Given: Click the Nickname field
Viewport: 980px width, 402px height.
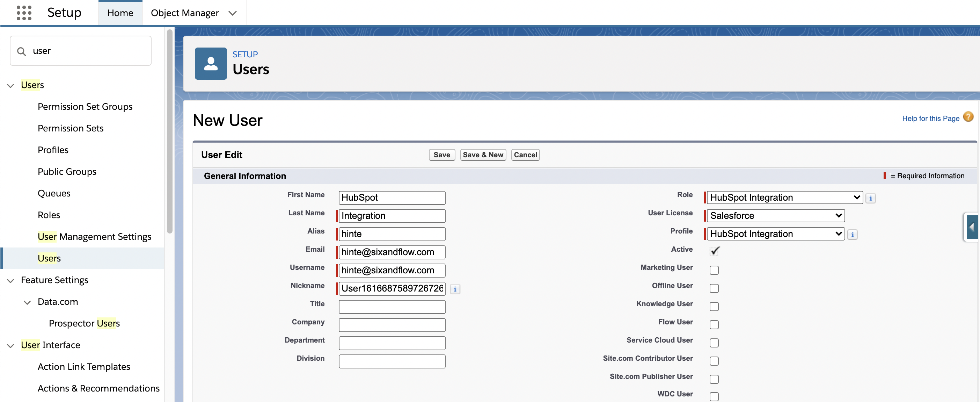Looking at the screenshot, I should 392,288.
